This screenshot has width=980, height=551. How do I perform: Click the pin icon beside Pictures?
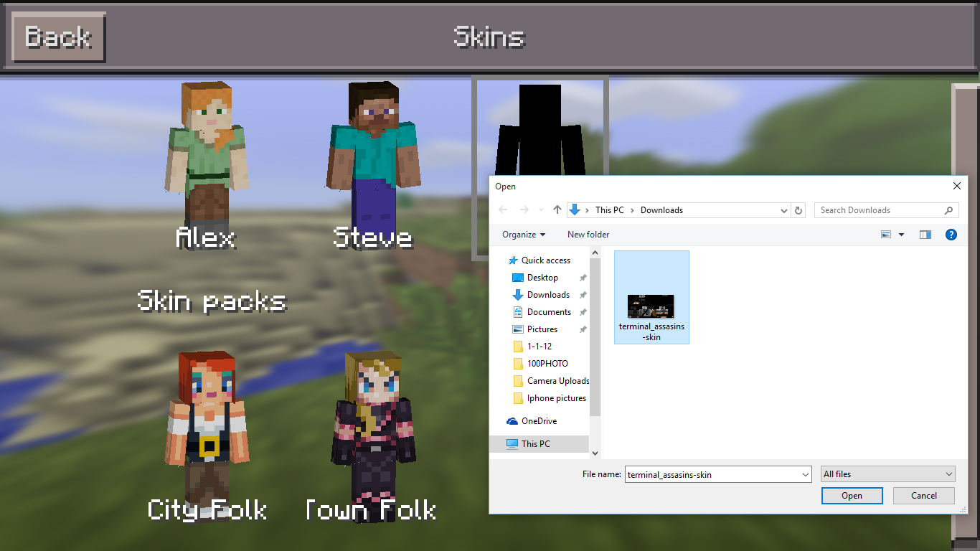(x=583, y=329)
